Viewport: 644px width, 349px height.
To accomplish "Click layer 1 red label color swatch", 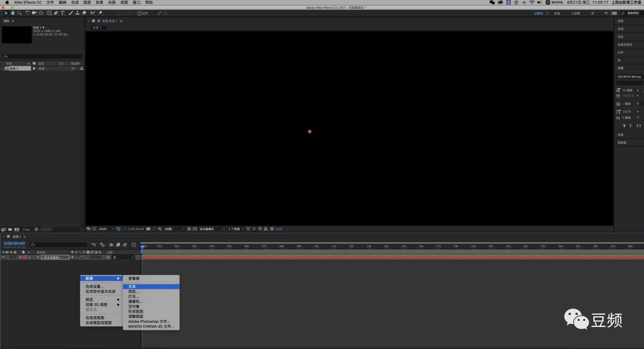I will coord(24,257).
